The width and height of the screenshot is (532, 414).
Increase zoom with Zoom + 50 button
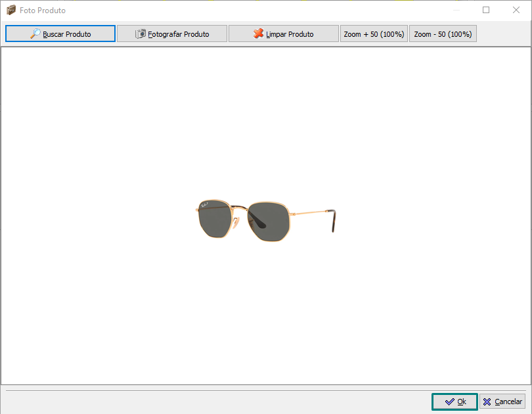374,34
